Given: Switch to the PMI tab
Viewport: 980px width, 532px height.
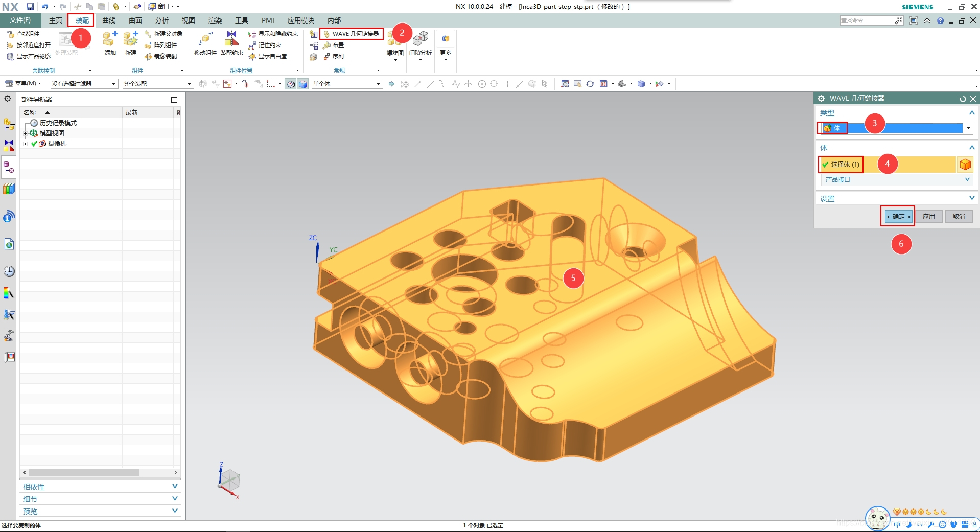Looking at the screenshot, I should (x=268, y=20).
